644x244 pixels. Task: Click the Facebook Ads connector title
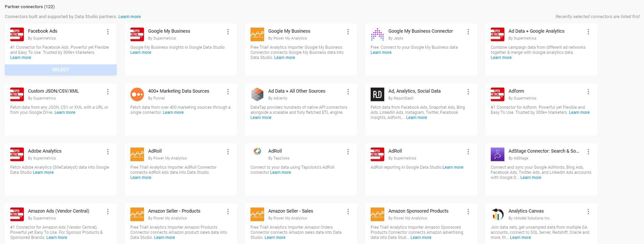point(43,31)
